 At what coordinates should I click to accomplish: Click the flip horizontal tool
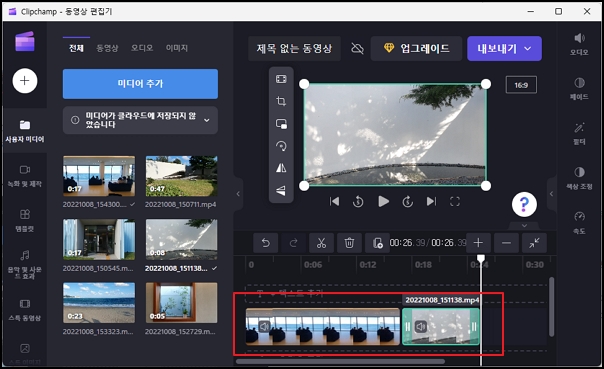(281, 168)
